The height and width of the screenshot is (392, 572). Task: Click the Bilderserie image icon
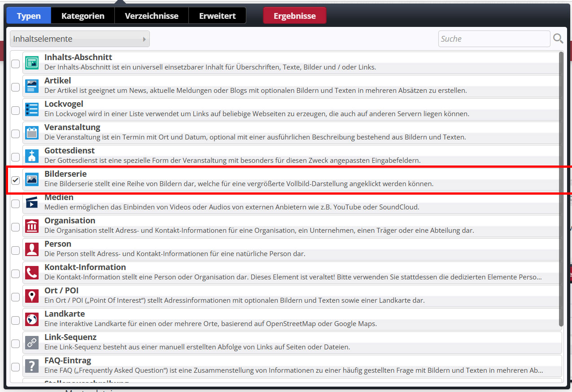(32, 179)
